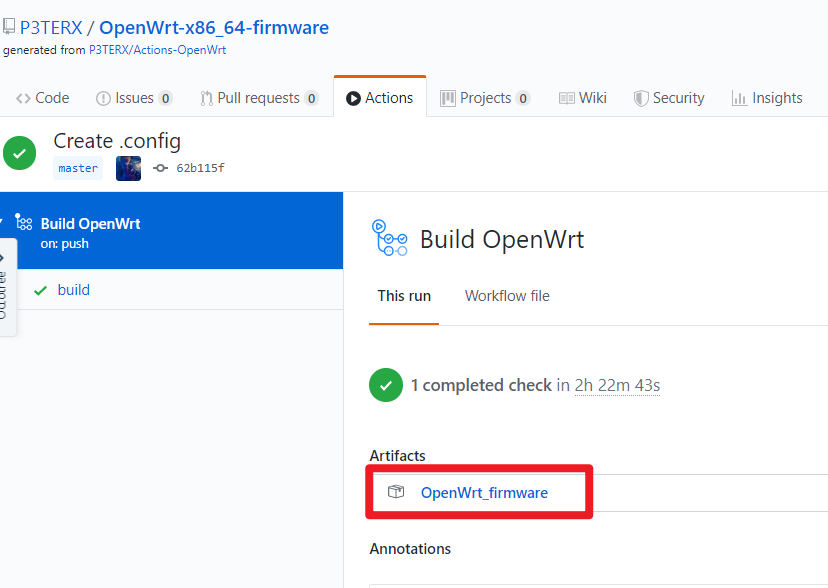Select the Actions tab

[x=380, y=98]
